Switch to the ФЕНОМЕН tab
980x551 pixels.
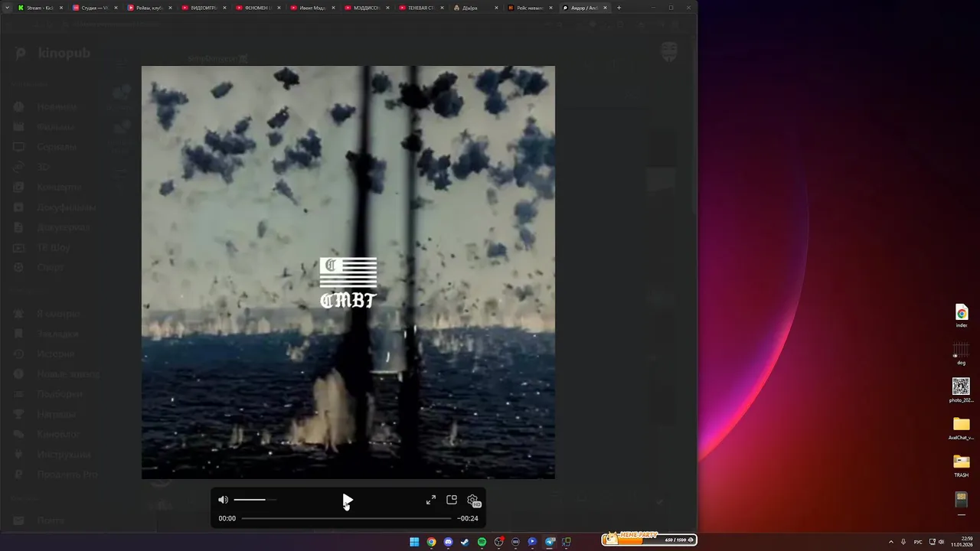(x=259, y=8)
